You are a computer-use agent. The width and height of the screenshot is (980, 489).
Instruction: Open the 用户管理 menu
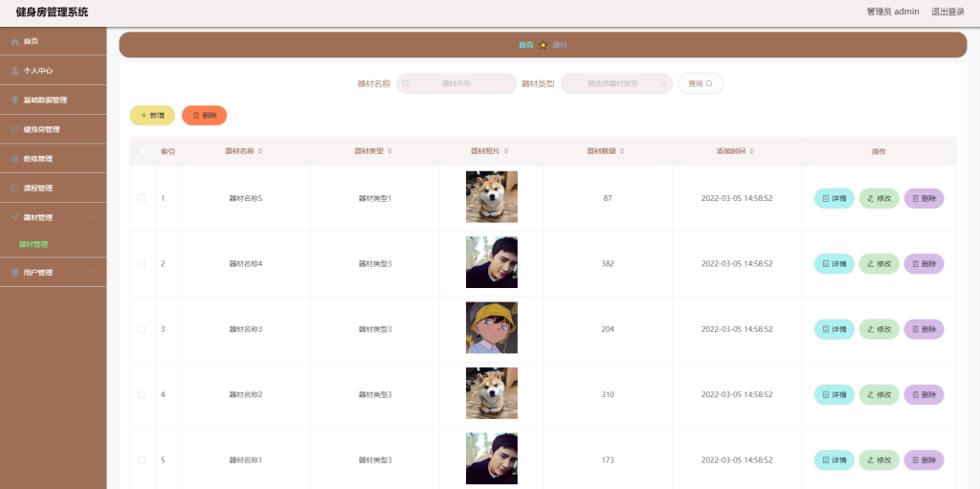[x=54, y=273]
